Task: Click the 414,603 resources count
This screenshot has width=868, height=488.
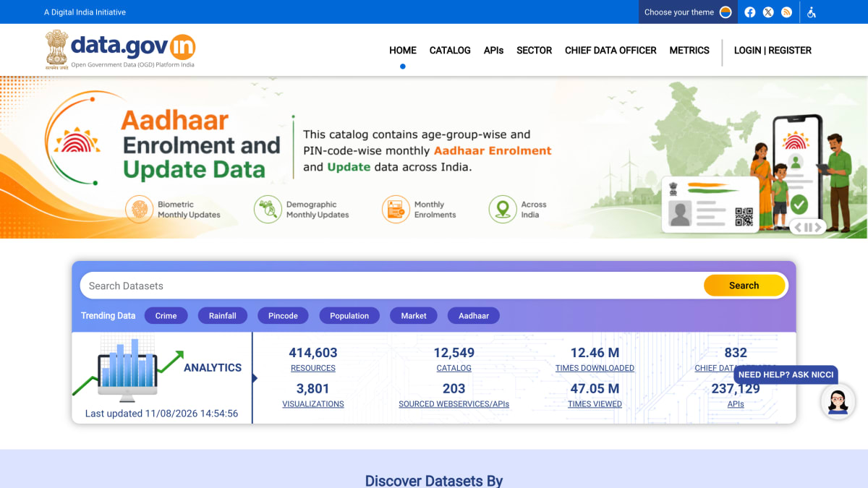Action: (x=313, y=353)
